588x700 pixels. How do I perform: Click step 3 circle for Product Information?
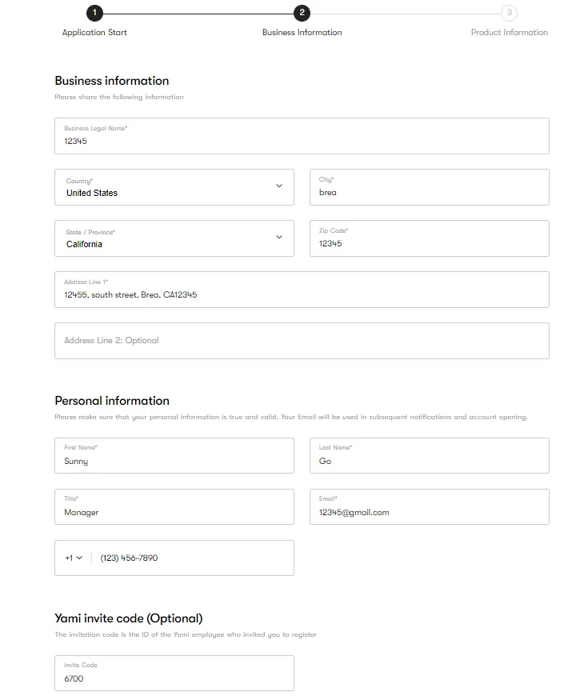point(510,13)
